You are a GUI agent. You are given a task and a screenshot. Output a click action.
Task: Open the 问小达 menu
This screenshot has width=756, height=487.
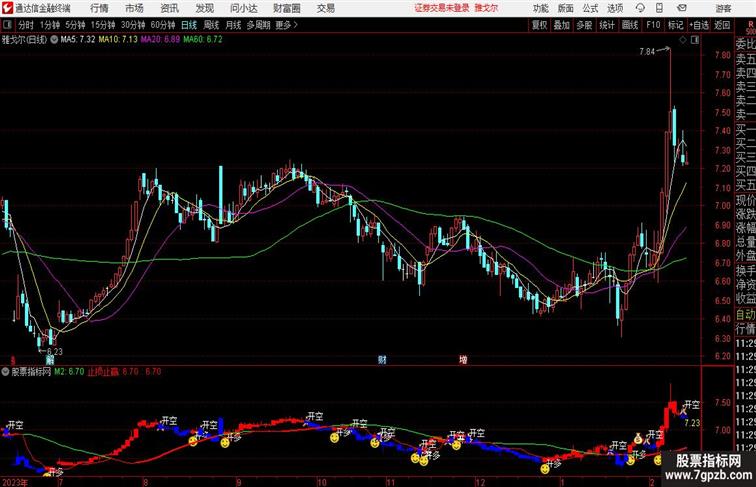[244, 8]
